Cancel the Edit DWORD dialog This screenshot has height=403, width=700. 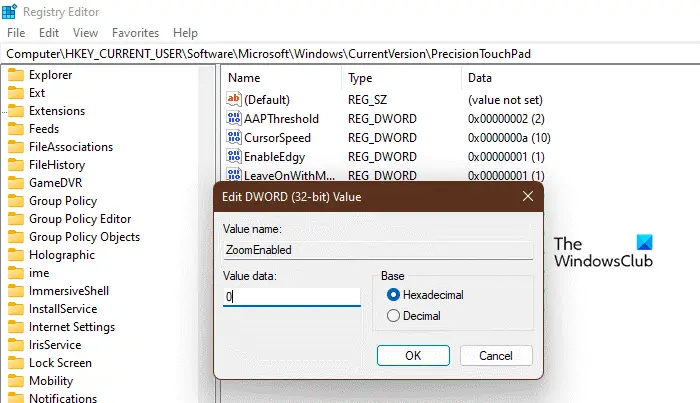[496, 355]
